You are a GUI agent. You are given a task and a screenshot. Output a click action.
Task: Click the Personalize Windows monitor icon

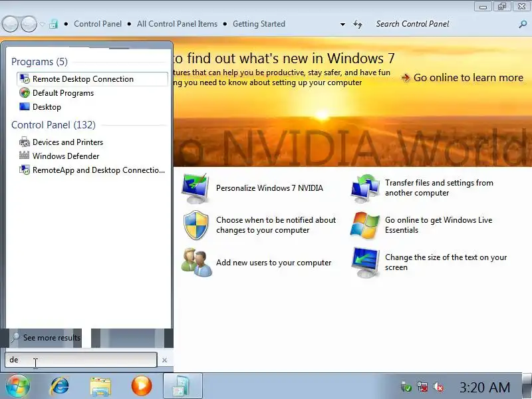click(x=196, y=189)
